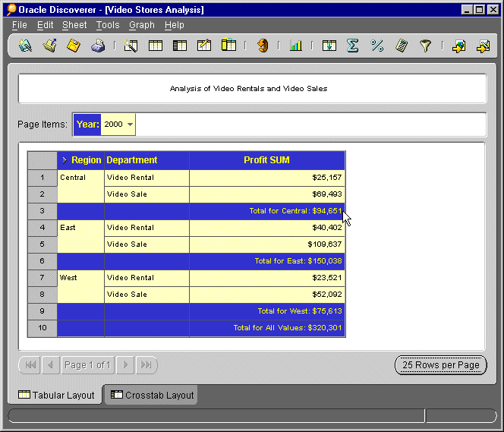Click the Profit SUM column header
The image size is (504, 432).
(266, 160)
